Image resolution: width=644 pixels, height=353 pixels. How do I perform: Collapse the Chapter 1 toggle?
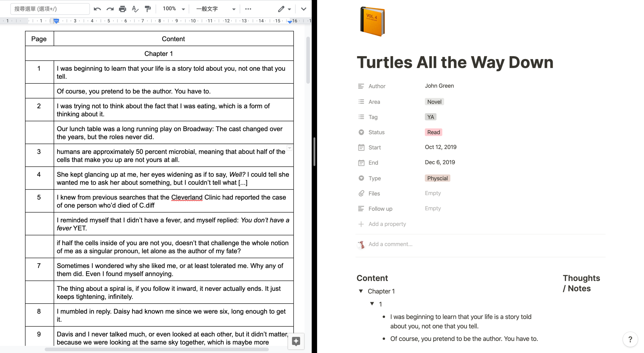point(361,291)
